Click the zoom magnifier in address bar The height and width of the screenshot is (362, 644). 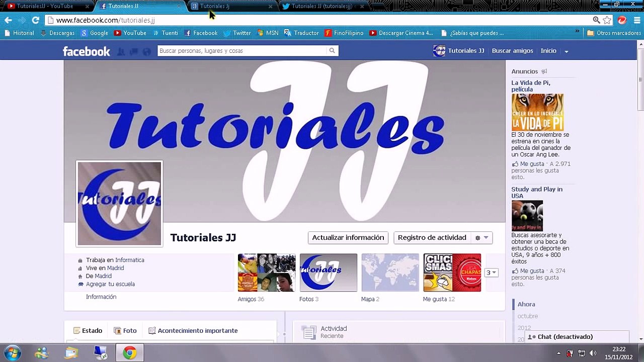click(x=596, y=20)
